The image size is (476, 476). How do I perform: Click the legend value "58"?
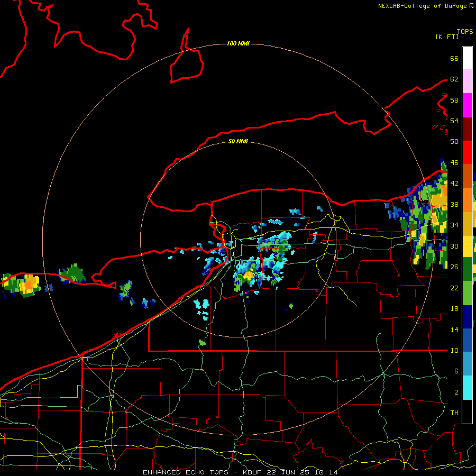click(454, 100)
